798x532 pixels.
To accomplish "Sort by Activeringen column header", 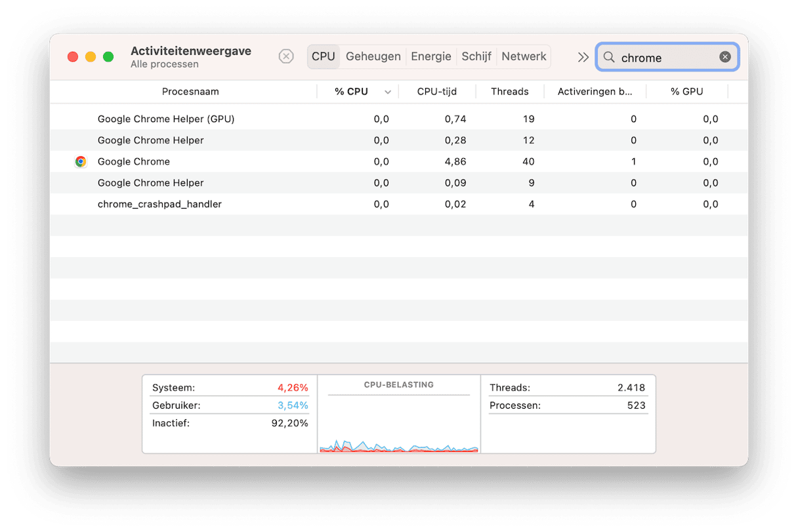I will [595, 92].
